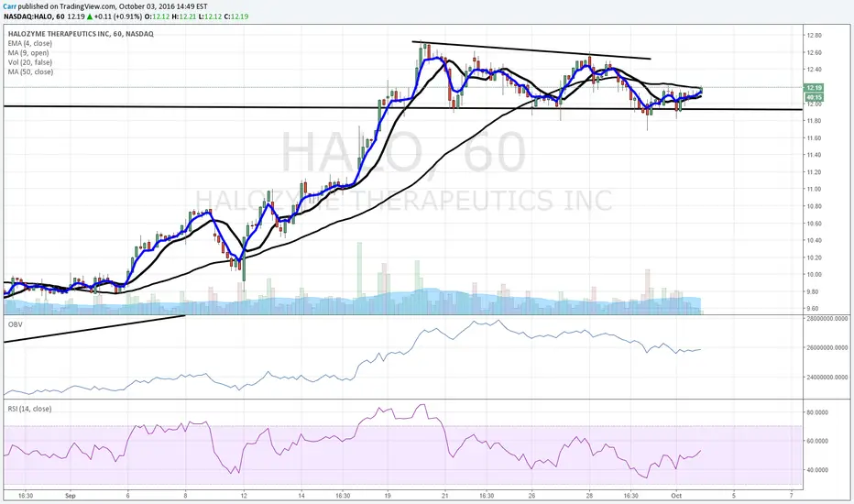The image size is (854, 504).
Task: Select the Vol (20, false) indicator label
Action: point(30,62)
